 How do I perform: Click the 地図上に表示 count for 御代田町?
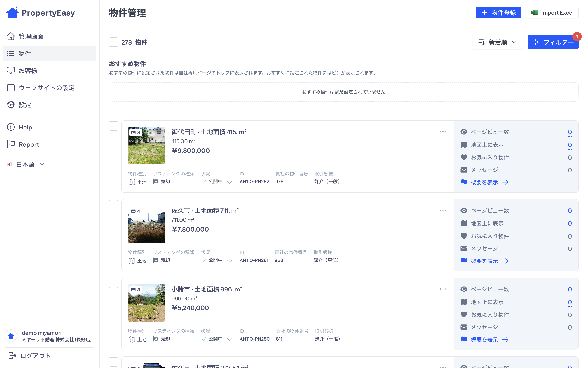(x=570, y=145)
